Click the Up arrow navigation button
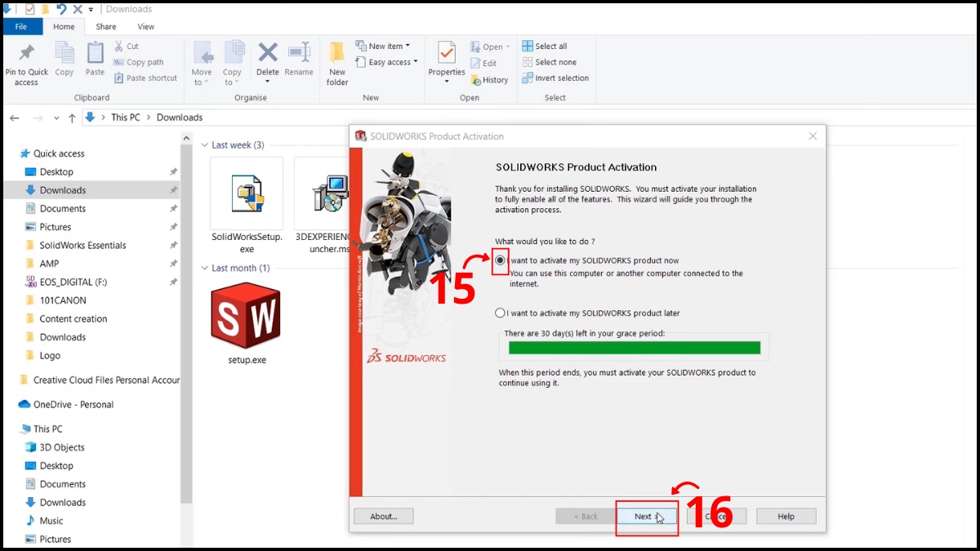Screen dimensions: 980x551 (x=72, y=118)
